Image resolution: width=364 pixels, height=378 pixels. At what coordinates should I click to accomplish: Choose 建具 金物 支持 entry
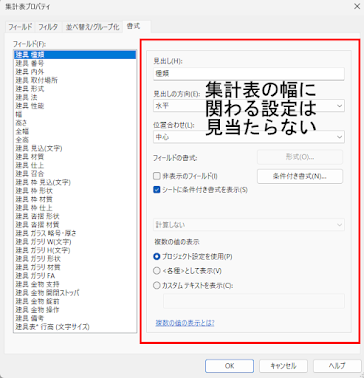click(75, 284)
